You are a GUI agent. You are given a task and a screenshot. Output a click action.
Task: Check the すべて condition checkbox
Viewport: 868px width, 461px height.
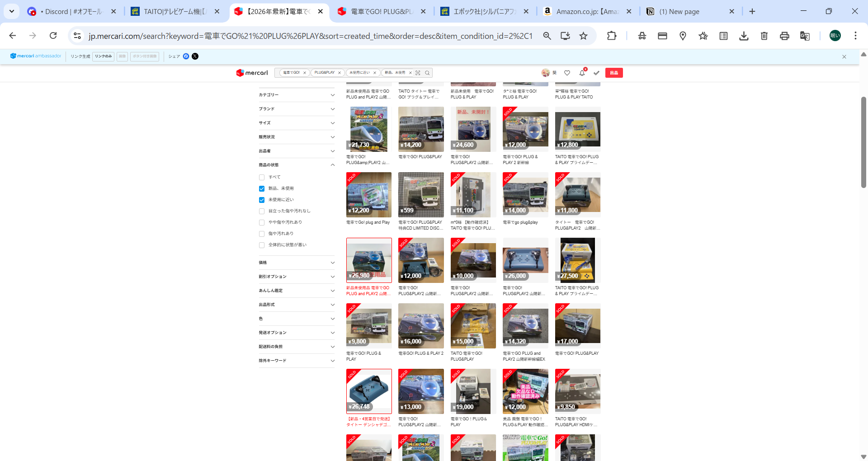click(x=262, y=177)
